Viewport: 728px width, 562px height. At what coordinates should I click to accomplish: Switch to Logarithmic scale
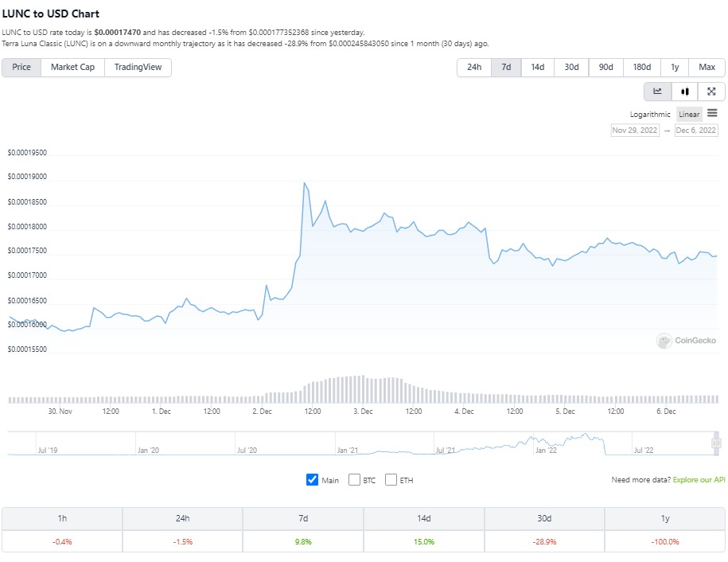click(x=650, y=115)
